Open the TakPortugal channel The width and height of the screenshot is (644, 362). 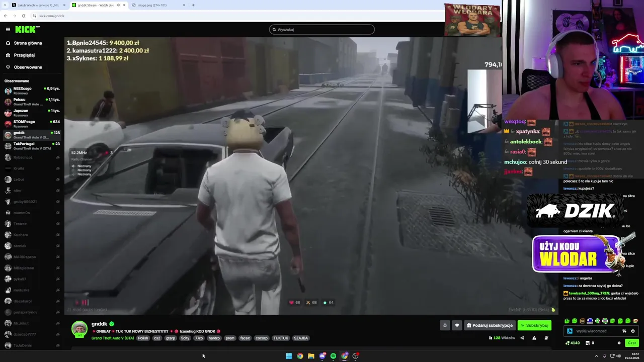32,146
